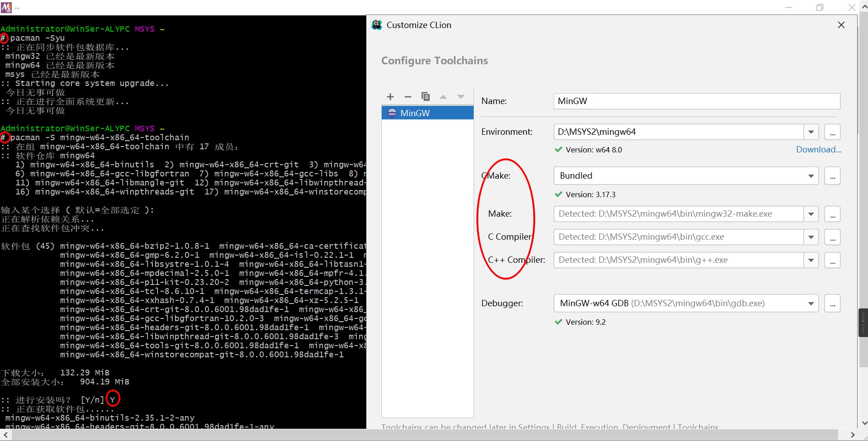Image resolution: width=868 pixels, height=441 pixels.
Task: Browse for the C Compiler executable
Action: 832,237
